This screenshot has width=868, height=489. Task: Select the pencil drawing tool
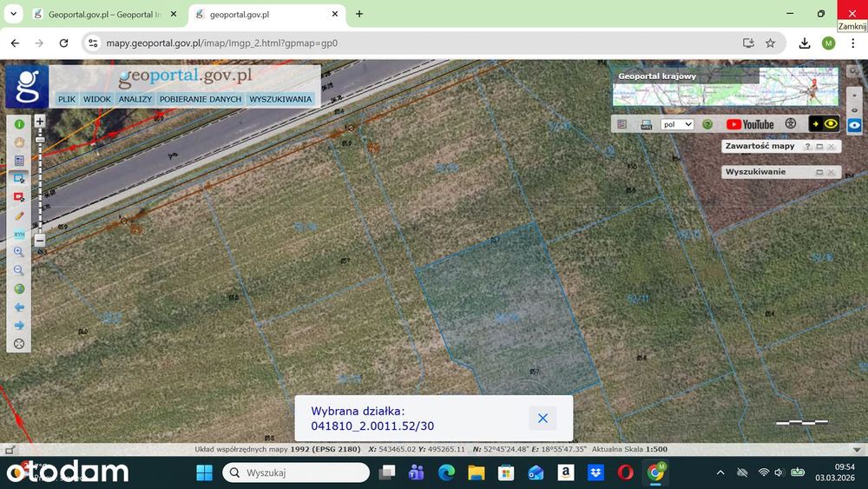pos(19,215)
